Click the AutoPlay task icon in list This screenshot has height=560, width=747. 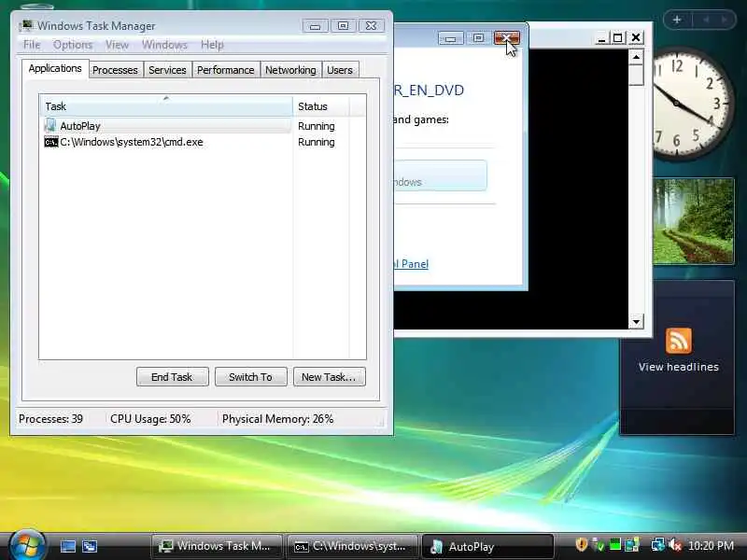pyautogui.click(x=50, y=126)
